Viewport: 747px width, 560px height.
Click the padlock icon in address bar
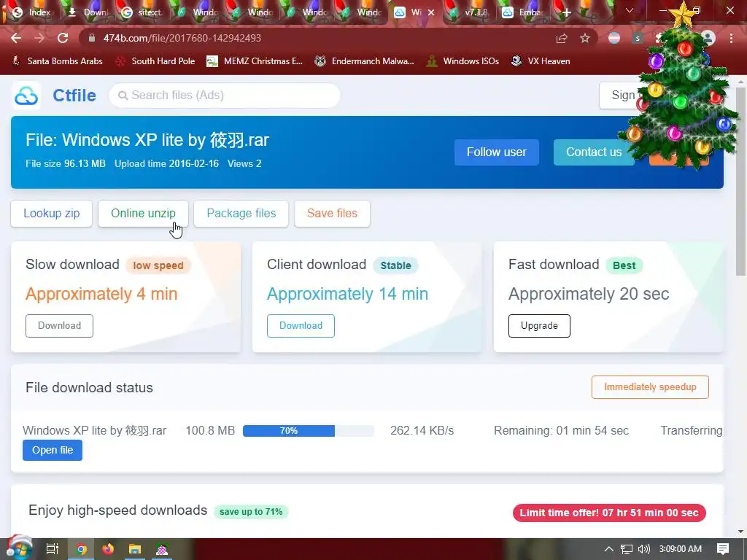pos(92,38)
